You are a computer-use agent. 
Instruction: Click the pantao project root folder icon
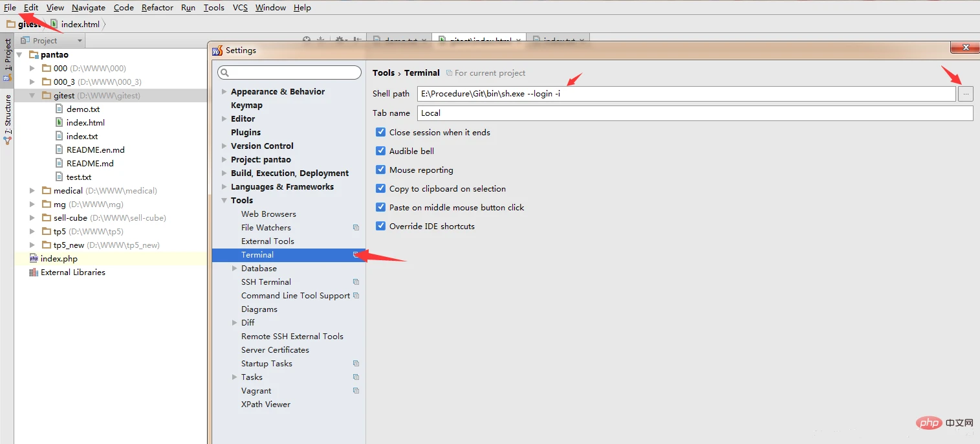34,55
